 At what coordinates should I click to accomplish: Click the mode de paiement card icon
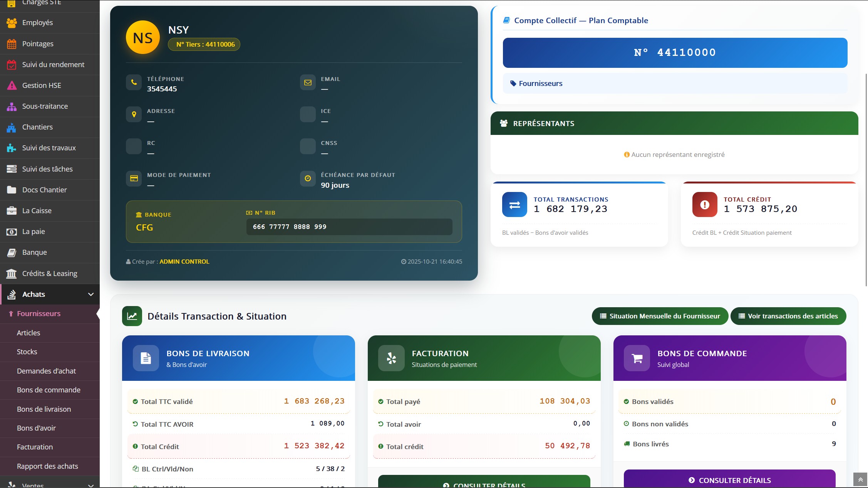pos(134,178)
